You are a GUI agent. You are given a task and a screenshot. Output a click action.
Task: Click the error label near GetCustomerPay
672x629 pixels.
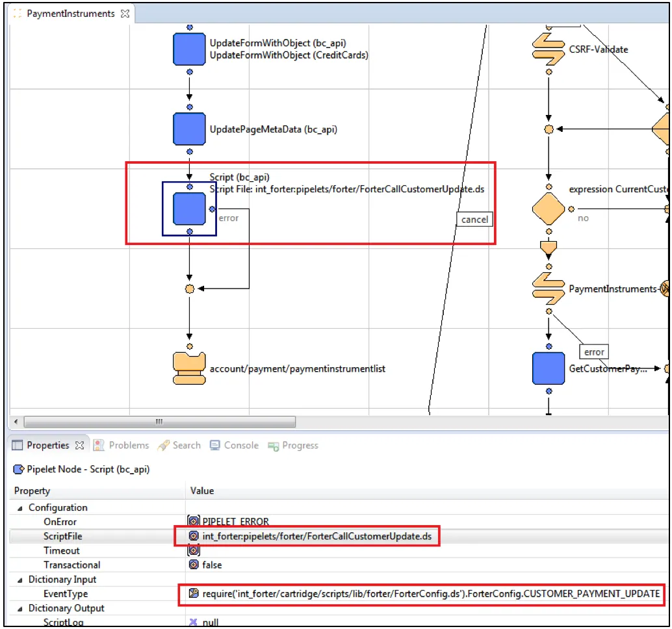pos(594,352)
